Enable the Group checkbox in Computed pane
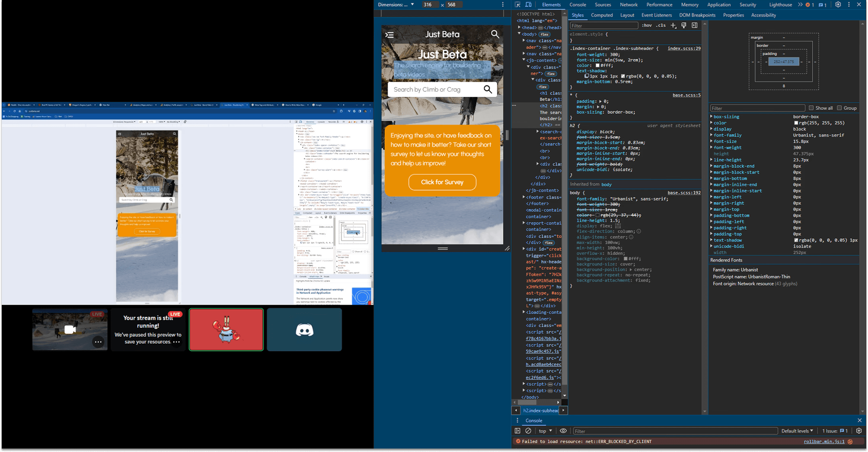The image size is (868, 452). pos(839,108)
